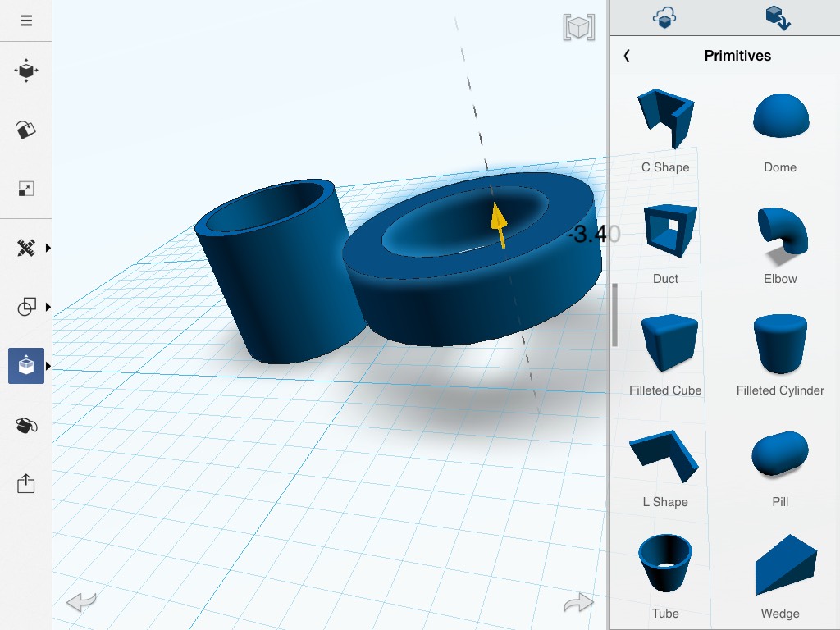
Task: Add the Tube primitive
Action: click(664, 563)
